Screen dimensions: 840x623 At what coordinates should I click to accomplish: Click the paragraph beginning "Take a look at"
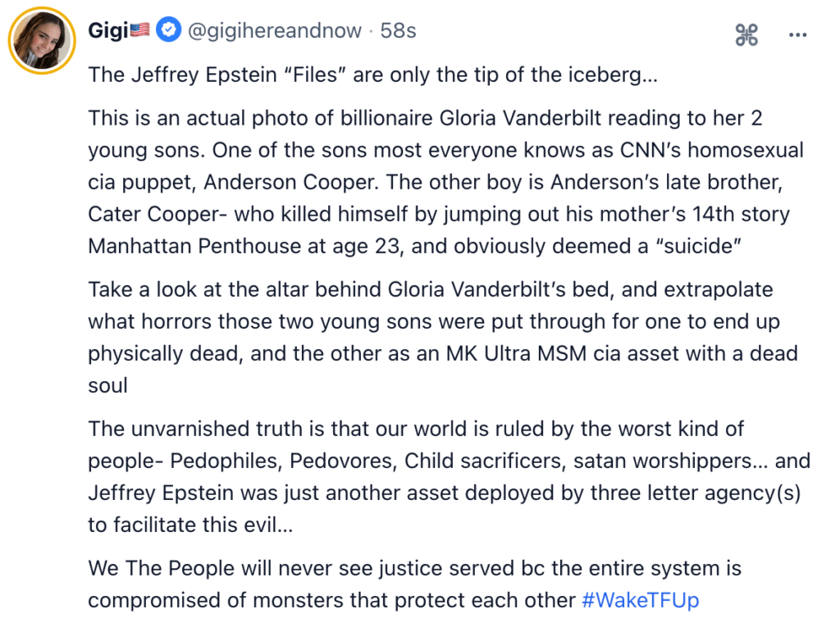(443, 337)
